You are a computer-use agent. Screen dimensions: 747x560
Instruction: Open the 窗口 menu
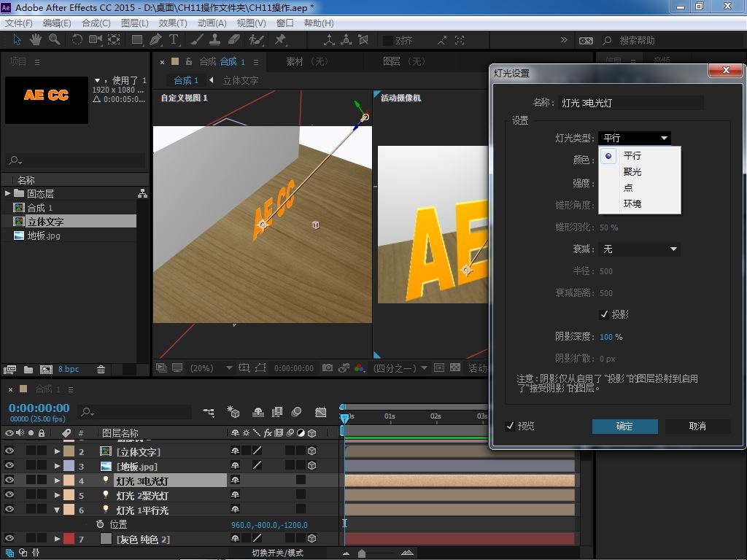pos(285,23)
